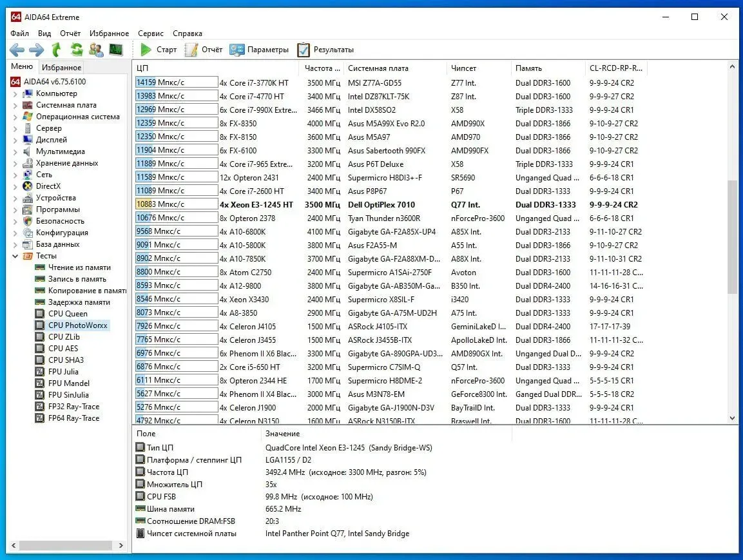743x560 pixels.
Task: Open the user management people icon
Action: [x=96, y=50]
